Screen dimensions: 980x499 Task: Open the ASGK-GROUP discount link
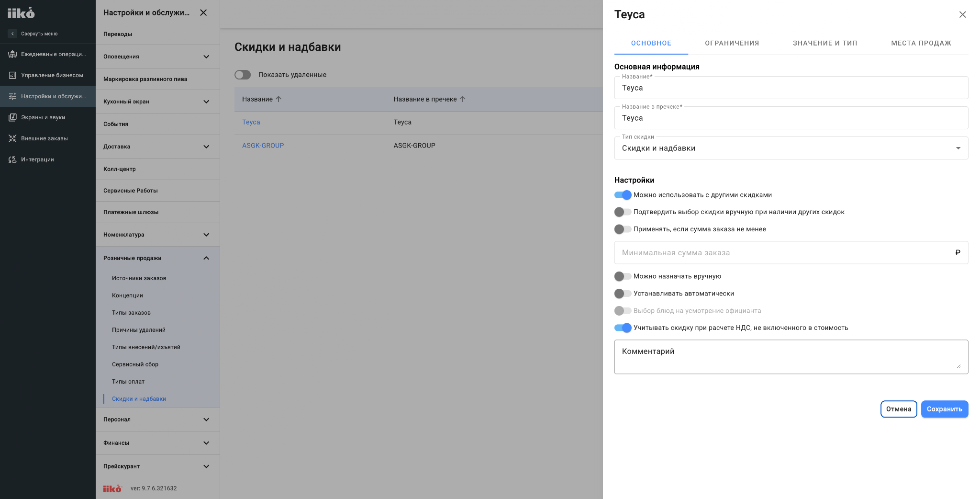tap(263, 146)
